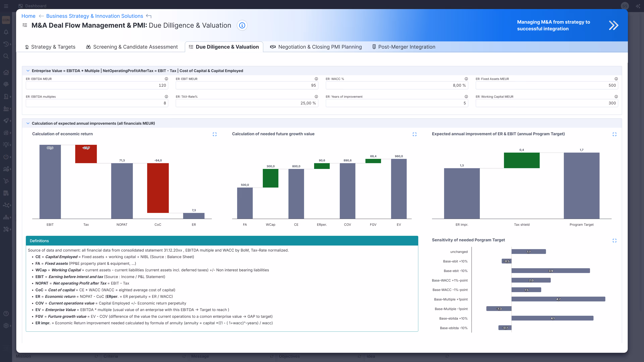Open Business Strategy & Innovation Solutions breadcrumb
Image resolution: width=644 pixels, height=362 pixels.
[94, 16]
